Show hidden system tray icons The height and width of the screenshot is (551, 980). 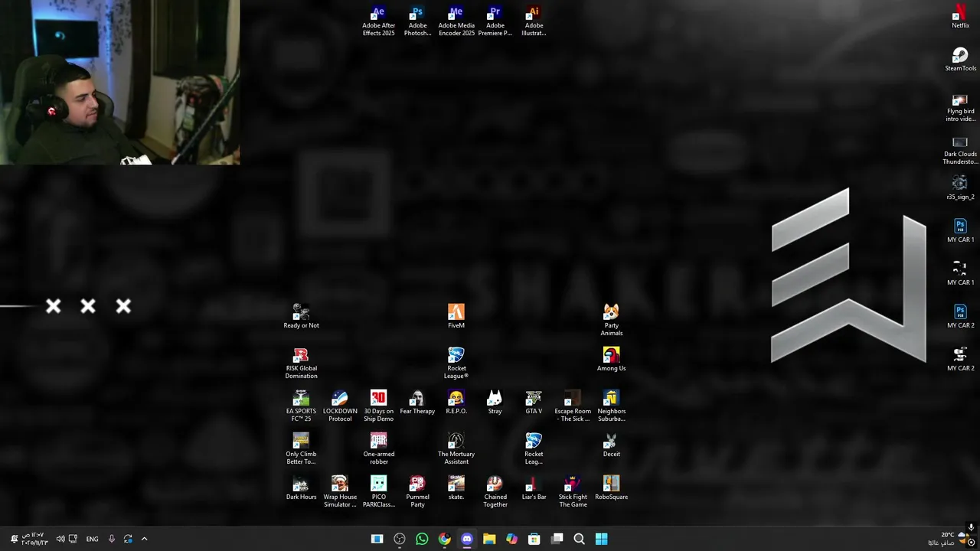pyautogui.click(x=144, y=539)
